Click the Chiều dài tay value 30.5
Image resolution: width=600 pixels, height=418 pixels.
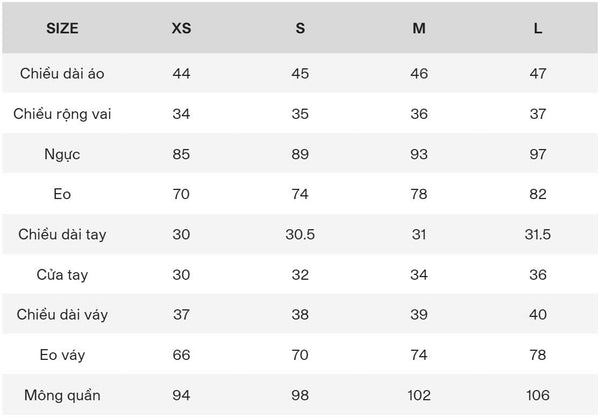tap(300, 234)
